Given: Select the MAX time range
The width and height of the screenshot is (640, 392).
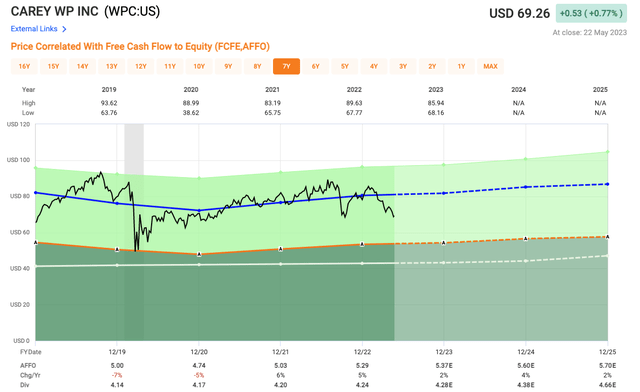Looking at the screenshot, I should [x=490, y=66].
